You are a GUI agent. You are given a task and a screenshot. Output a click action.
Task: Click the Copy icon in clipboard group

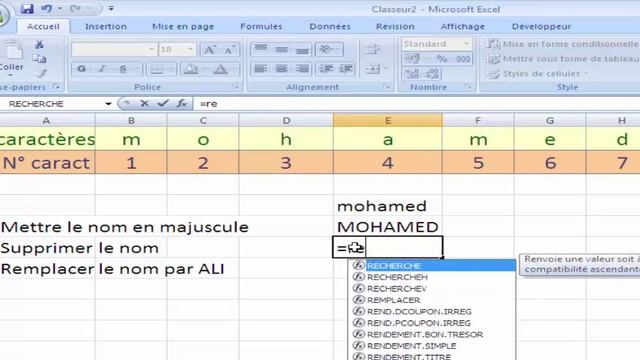click(x=39, y=59)
